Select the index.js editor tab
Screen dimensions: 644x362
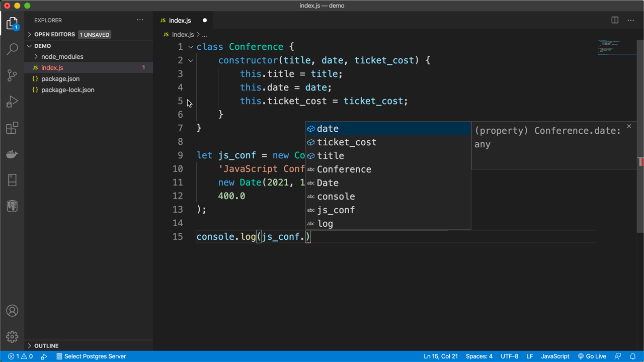point(183,21)
